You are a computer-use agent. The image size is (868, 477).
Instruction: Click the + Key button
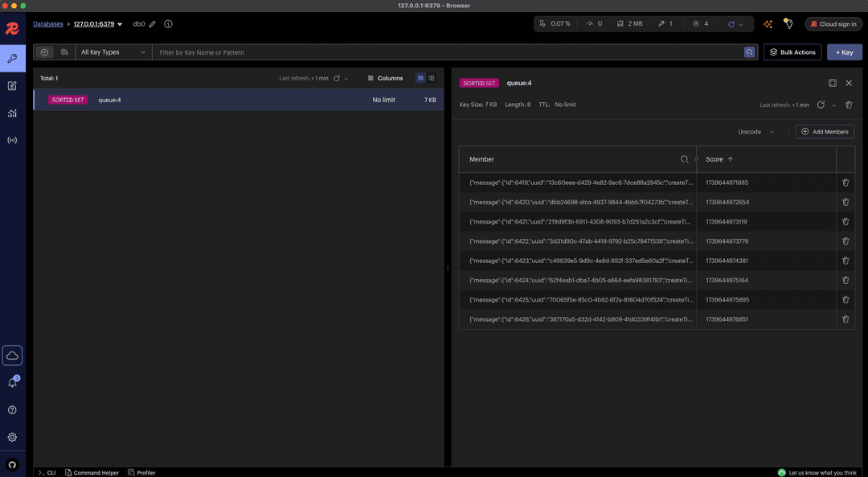click(844, 52)
